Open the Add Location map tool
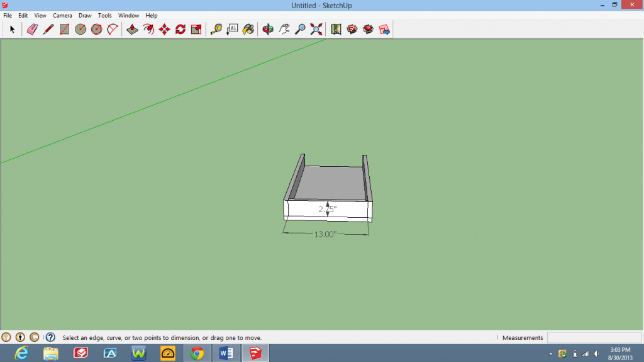The image size is (644, 362). pyautogui.click(x=336, y=29)
